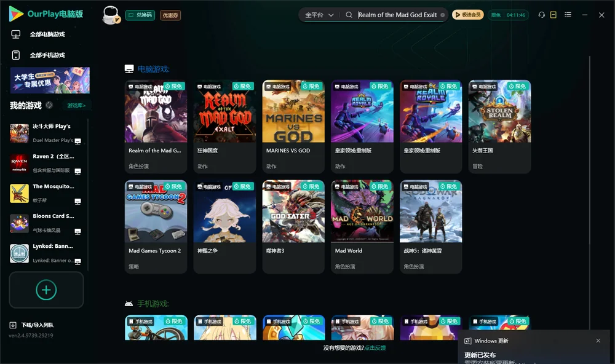
Task: Close the Windows 更新 notification
Action: pos(598,341)
